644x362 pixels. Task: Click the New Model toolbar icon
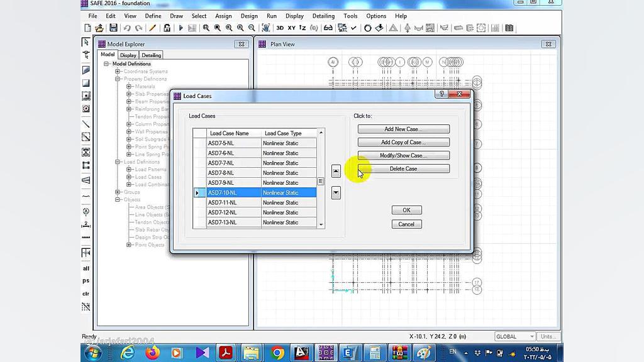tap(87, 28)
